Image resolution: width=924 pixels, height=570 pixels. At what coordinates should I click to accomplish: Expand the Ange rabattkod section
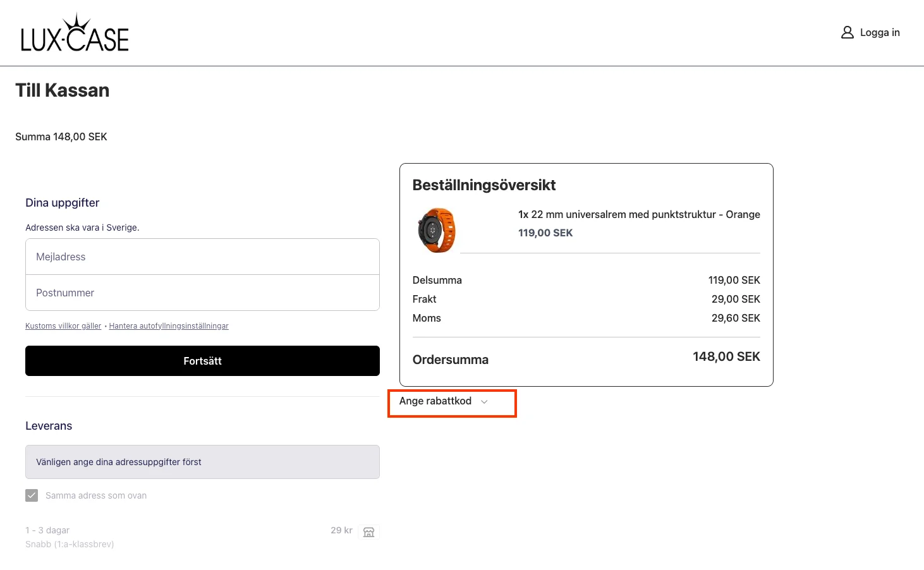pos(444,401)
